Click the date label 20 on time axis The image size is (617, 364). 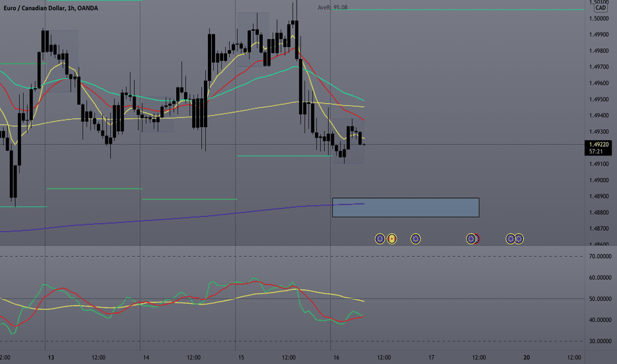pos(526,357)
